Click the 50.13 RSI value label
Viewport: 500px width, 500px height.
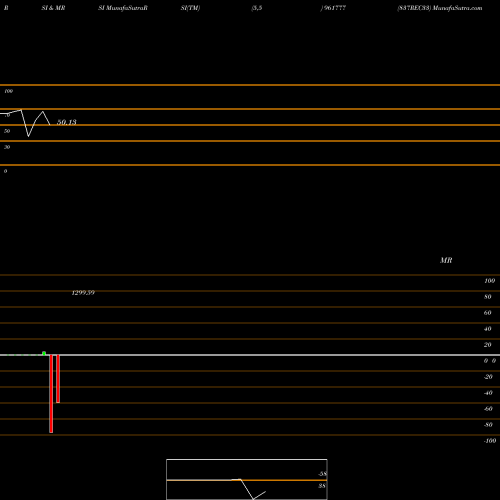[67, 122]
